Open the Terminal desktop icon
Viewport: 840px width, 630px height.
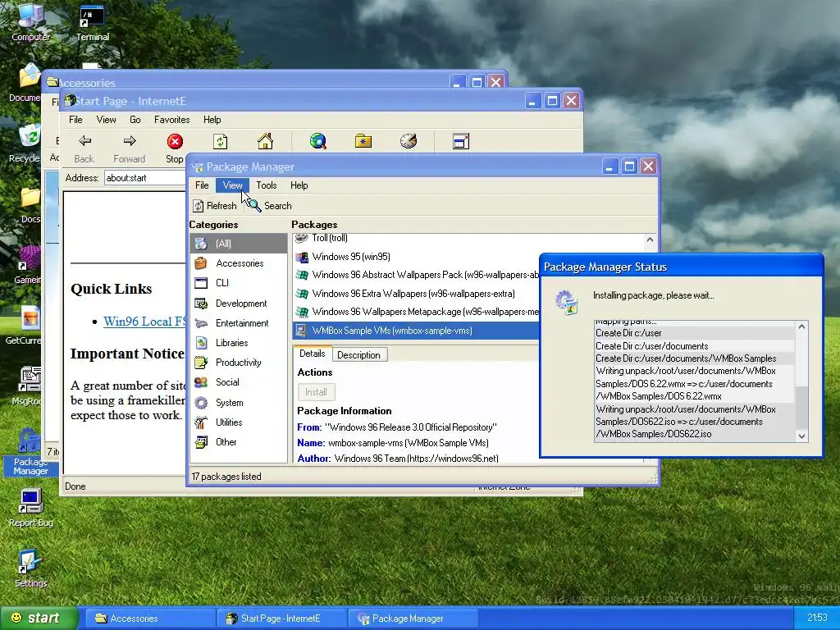tap(92, 21)
